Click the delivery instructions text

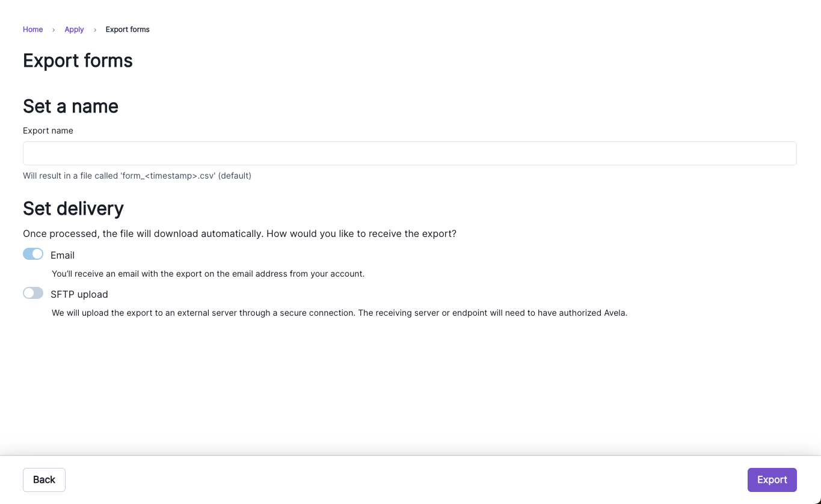click(x=239, y=233)
